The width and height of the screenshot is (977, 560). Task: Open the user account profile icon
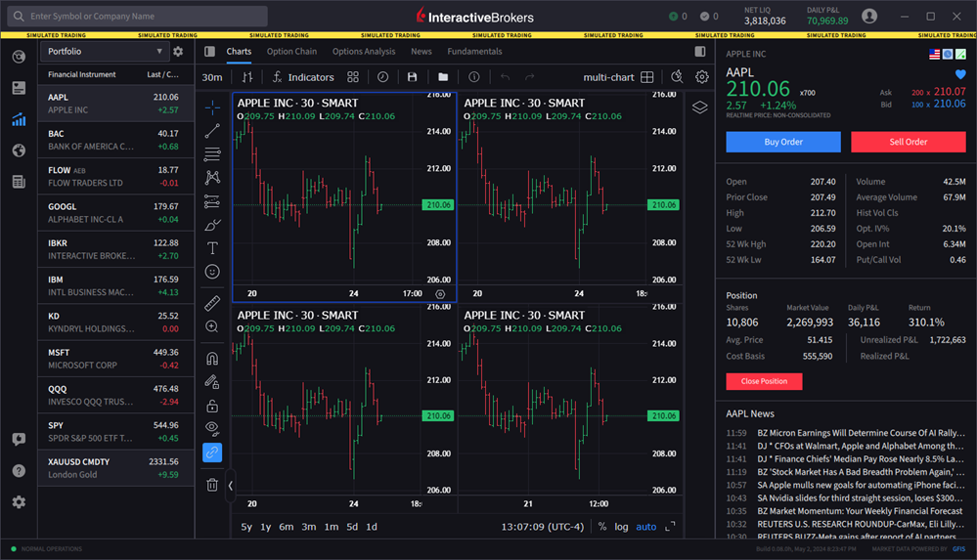point(869,17)
